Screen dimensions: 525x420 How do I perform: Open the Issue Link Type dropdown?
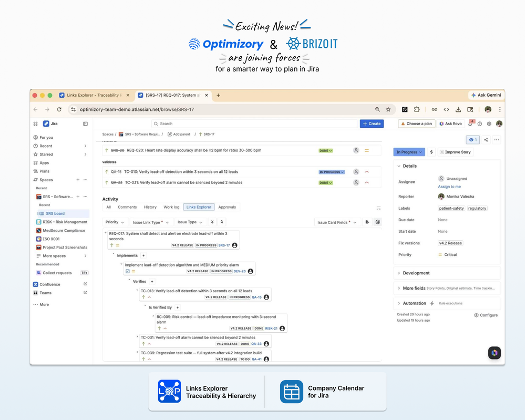pyautogui.click(x=151, y=222)
